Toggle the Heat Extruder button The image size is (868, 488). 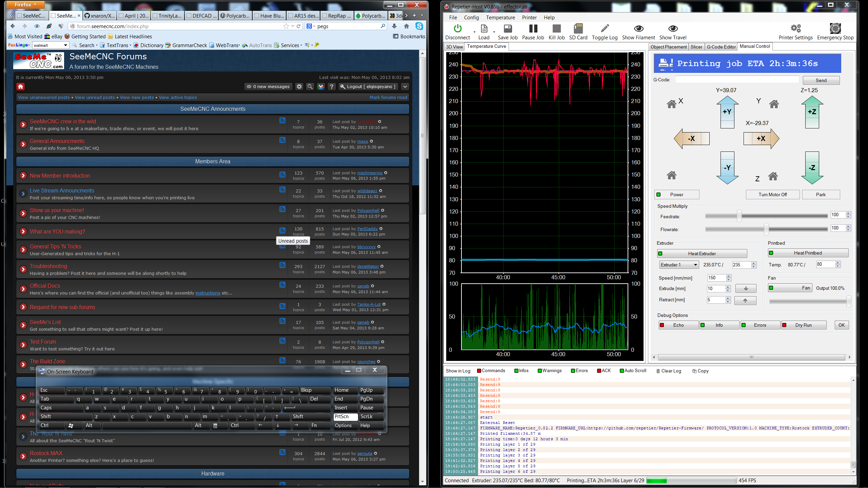tap(702, 253)
